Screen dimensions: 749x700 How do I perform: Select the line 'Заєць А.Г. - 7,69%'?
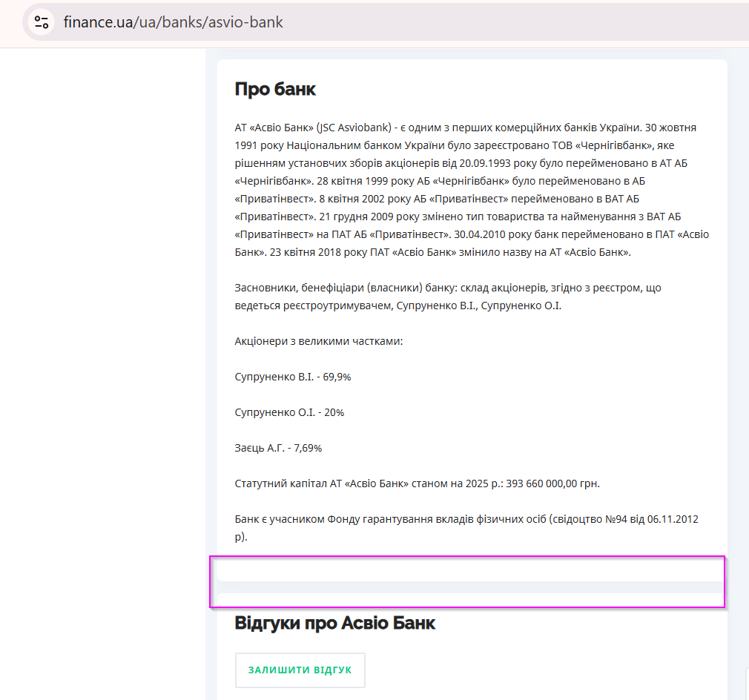[x=279, y=448]
